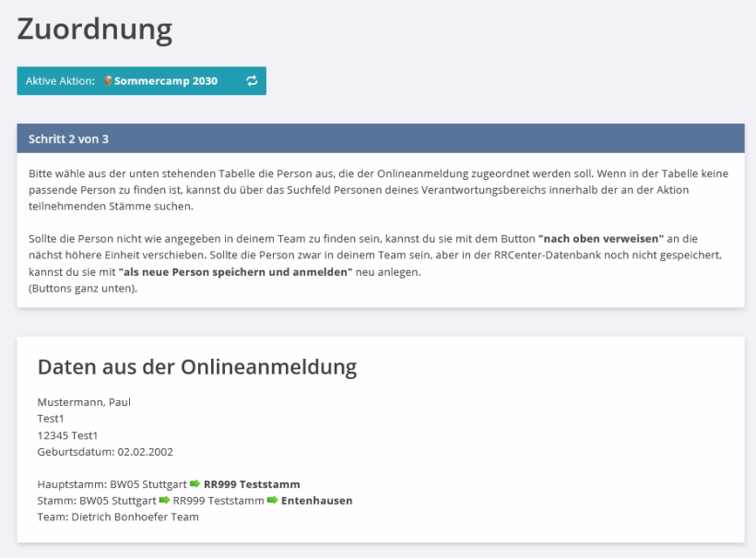Click the address line '12345 Test1'
This screenshot has height=558, width=756.
[x=67, y=435]
